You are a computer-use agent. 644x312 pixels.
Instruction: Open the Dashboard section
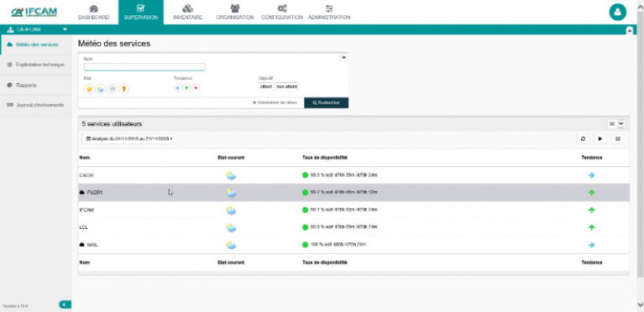click(94, 13)
